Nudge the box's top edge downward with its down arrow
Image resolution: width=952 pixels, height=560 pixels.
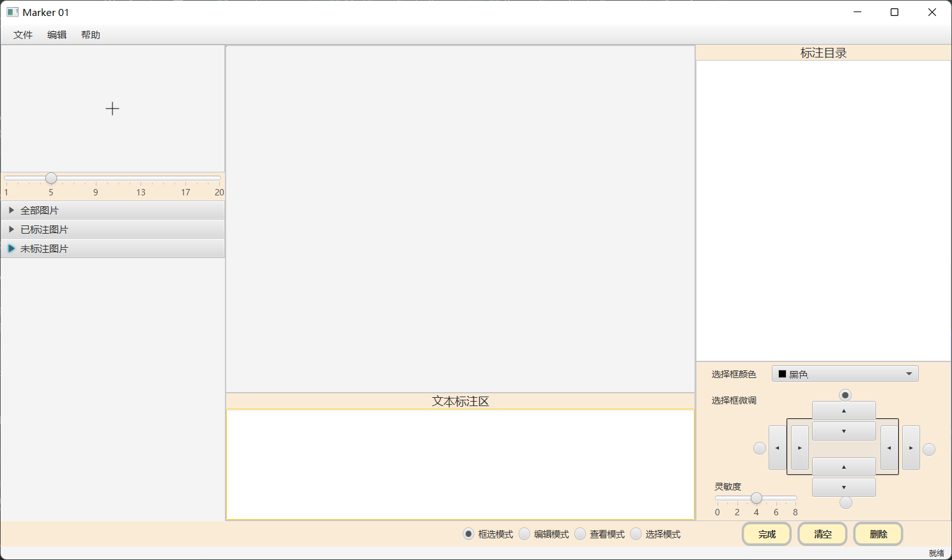tap(843, 431)
